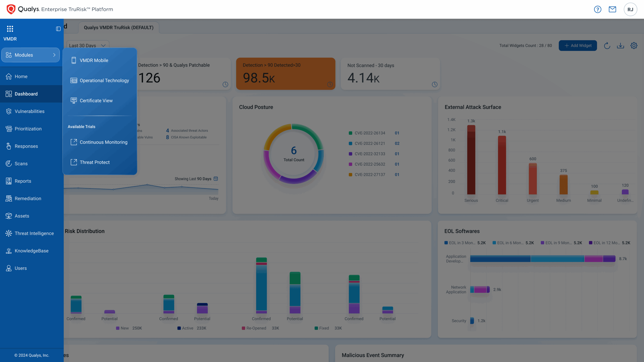Go to Vulnerabilities section
Screen dimensions: 644x362
click(31, 111)
